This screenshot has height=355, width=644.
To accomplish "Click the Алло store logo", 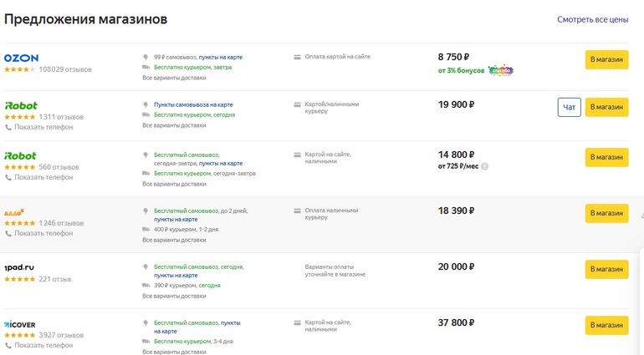I will click(x=14, y=212).
